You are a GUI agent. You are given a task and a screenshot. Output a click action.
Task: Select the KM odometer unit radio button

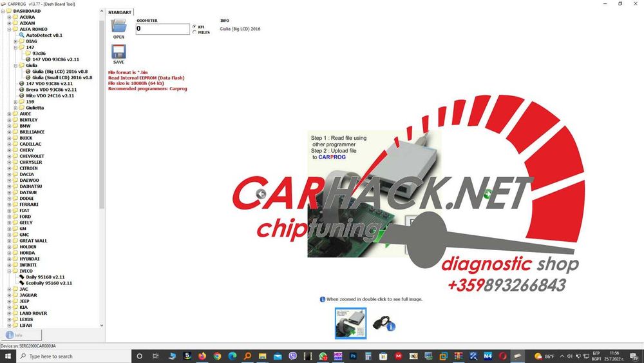[194, 26]
